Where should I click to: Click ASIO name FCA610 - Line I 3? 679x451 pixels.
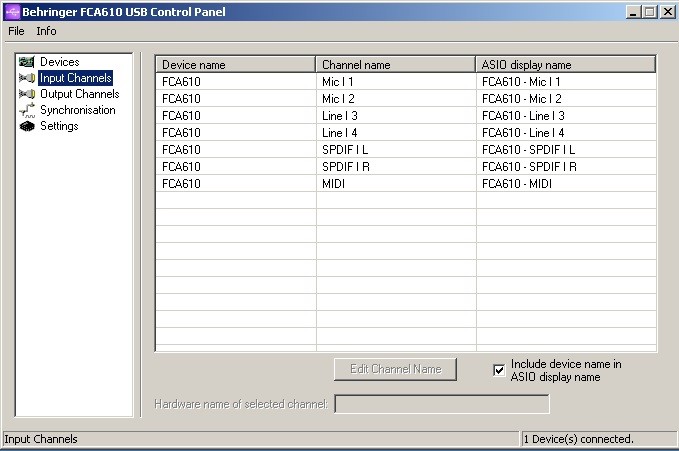566,116
